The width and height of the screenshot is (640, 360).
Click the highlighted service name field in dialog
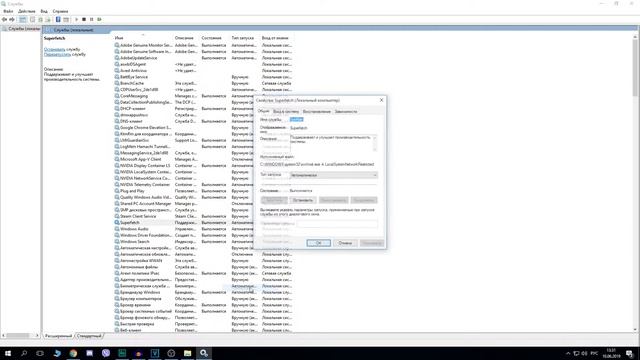point(296,119)
